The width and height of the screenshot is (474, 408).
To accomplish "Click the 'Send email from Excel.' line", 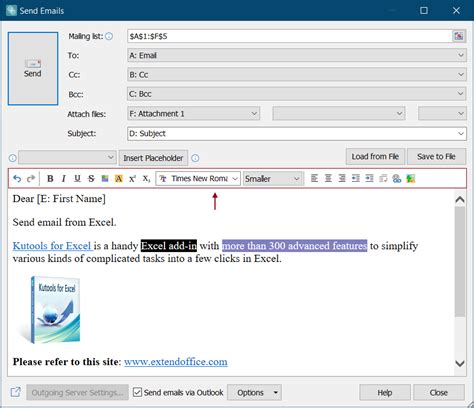I will point(64,222).
